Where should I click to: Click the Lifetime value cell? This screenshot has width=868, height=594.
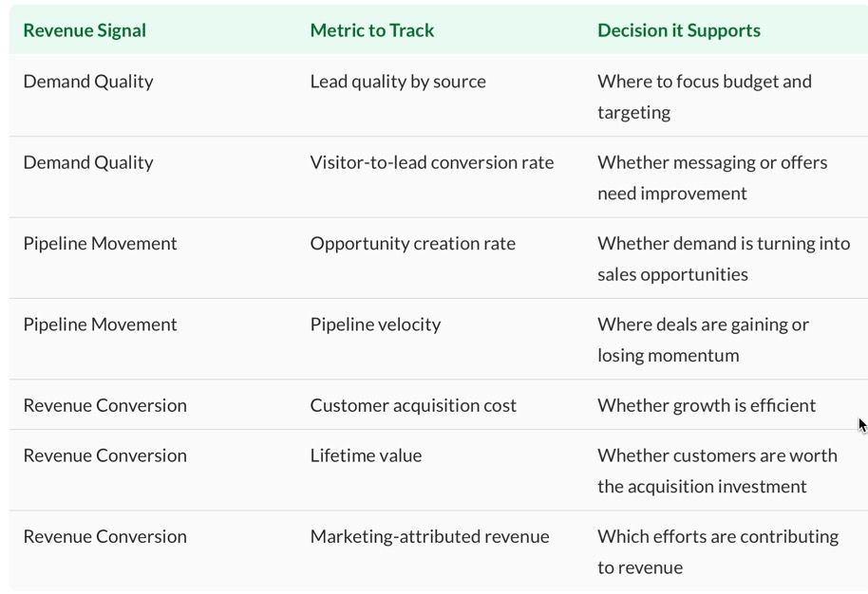[366, 455]
